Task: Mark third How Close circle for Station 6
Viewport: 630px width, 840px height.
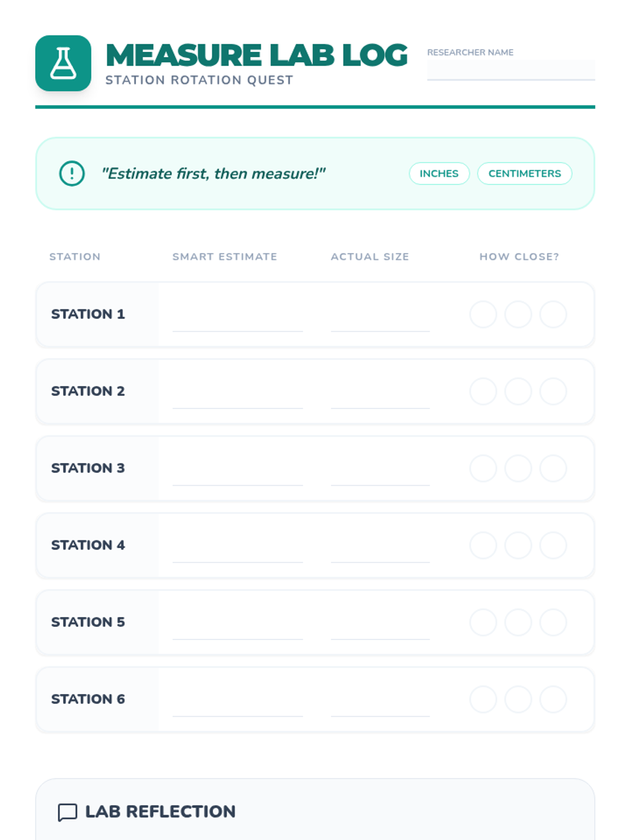Action: (x=553, y=699)
